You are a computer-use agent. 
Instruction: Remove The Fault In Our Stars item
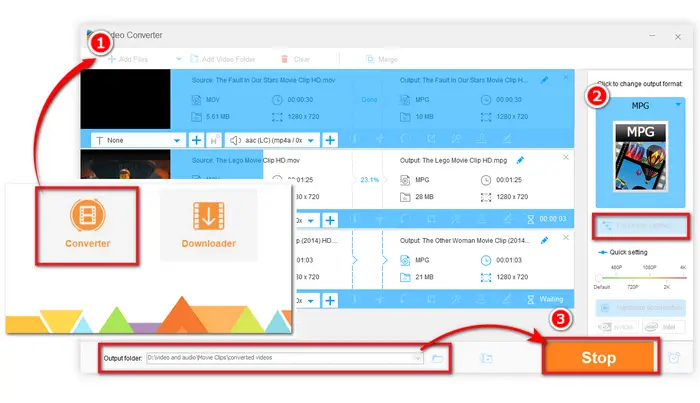tap(566, 77)
